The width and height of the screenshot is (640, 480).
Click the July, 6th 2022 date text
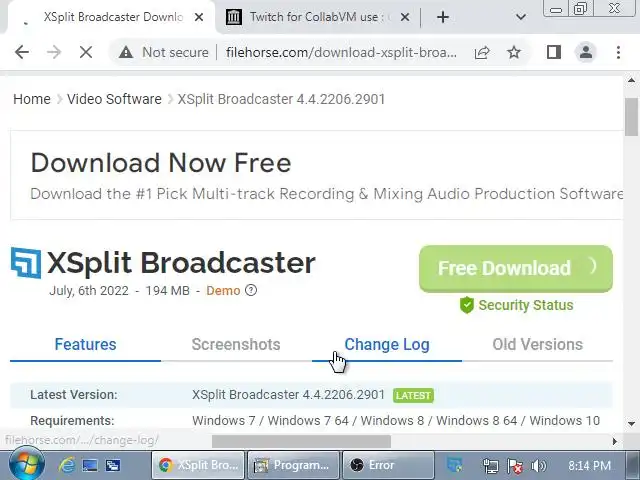[89, 291]
